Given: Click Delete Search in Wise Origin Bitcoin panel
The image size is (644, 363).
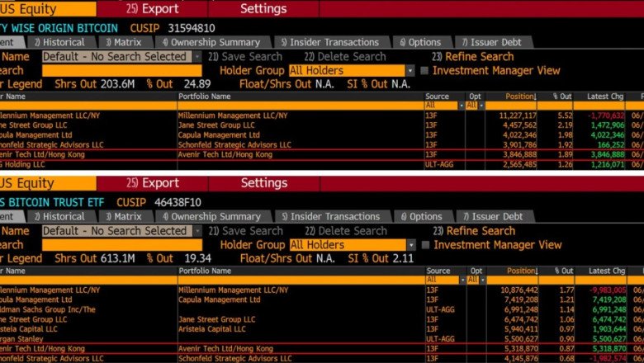Looking at the screenshot, I should click(345, 57).
